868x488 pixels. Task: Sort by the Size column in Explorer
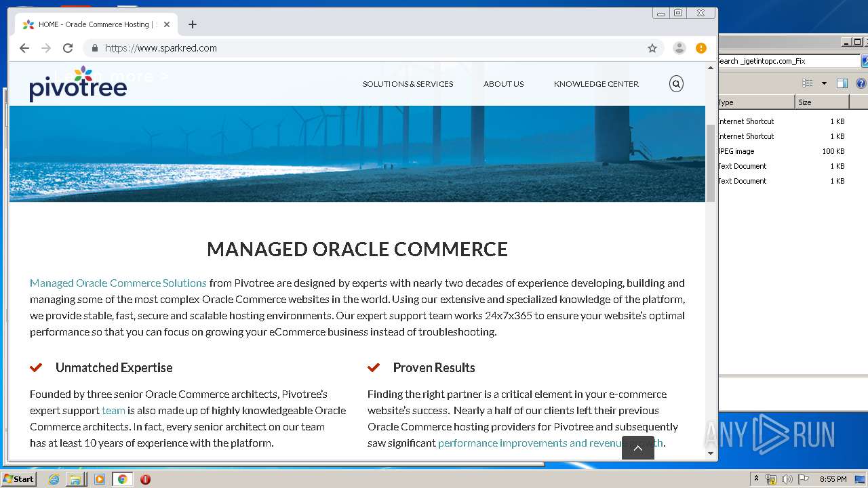(x=822, y=102)
